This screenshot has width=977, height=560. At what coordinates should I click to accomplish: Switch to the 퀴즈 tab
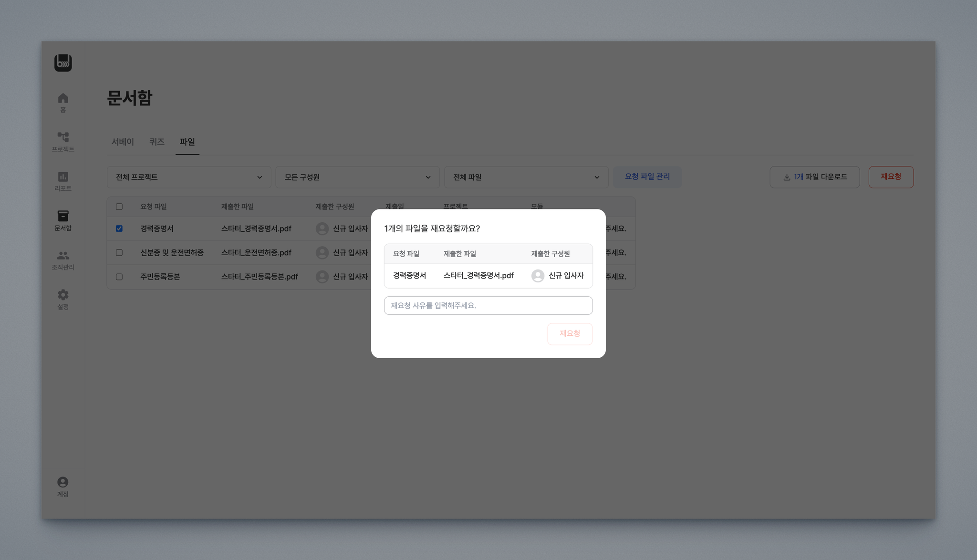click(x=156, y=142)
